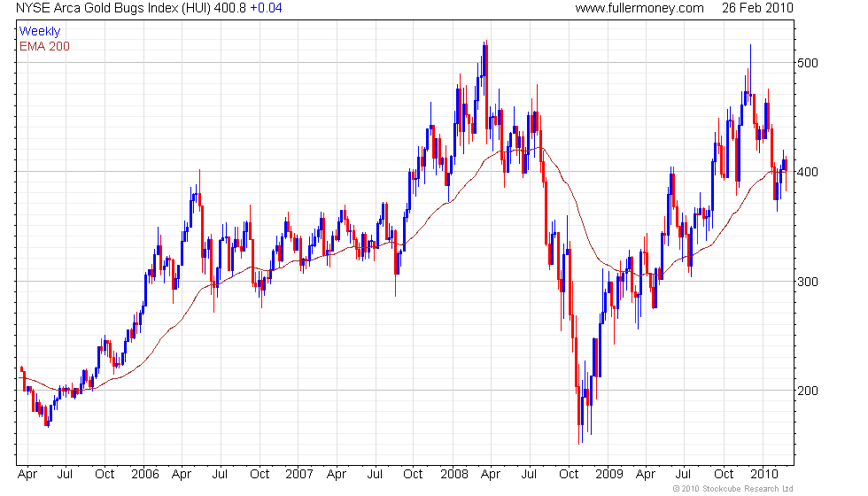The height and width of the screenshot is (496, 868).
Task: Click the index value '400.8'
Action: click(x=229, y=8)
